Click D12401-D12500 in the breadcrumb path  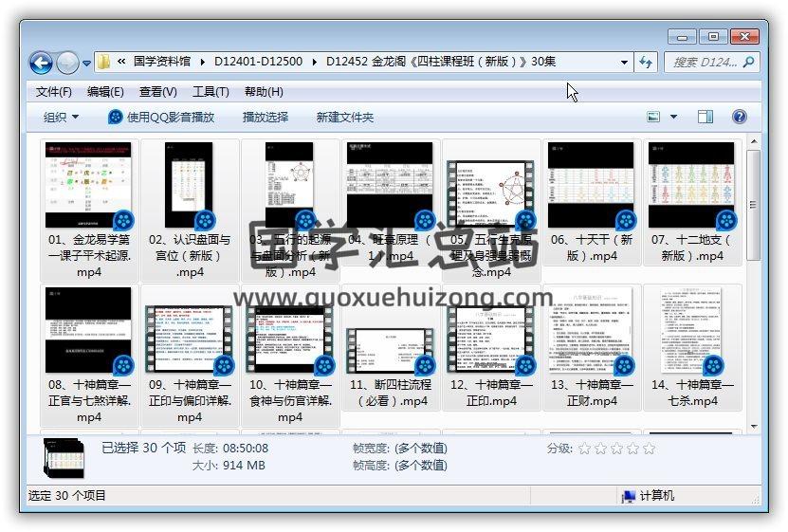pos(258,62)
